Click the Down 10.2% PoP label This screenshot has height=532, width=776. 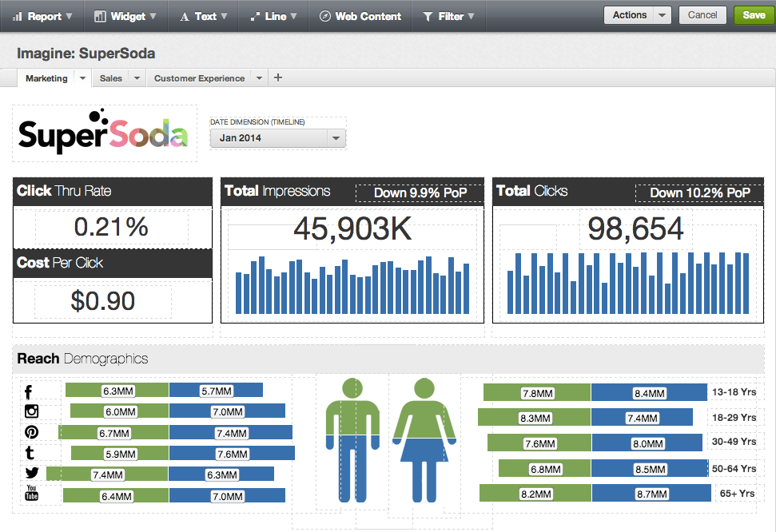click(x=700, y=193)
